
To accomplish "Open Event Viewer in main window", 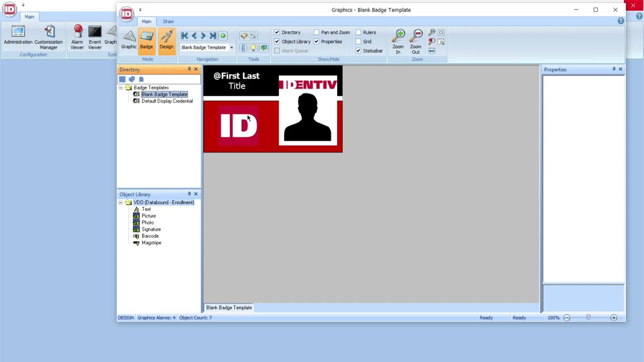I will [95, 37].
